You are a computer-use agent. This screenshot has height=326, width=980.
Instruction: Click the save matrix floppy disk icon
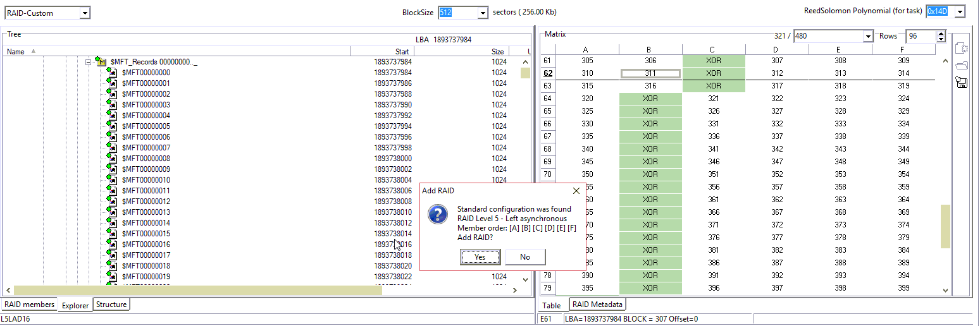pyautogui.click(x=962, y=82)
